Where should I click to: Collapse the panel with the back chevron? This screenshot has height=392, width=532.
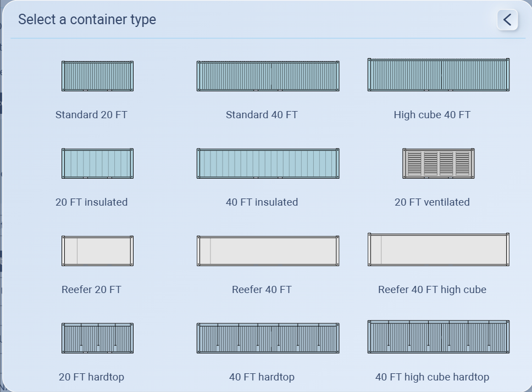pos(507,20)
